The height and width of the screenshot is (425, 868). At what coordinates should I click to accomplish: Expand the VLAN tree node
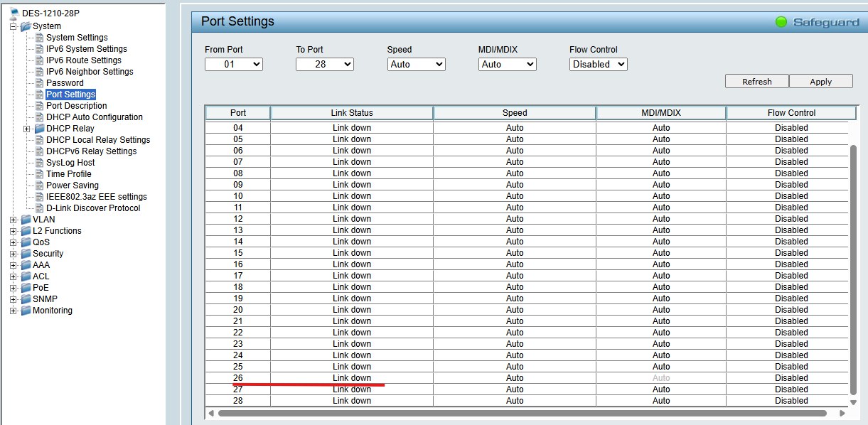click(x=14, y=220)
